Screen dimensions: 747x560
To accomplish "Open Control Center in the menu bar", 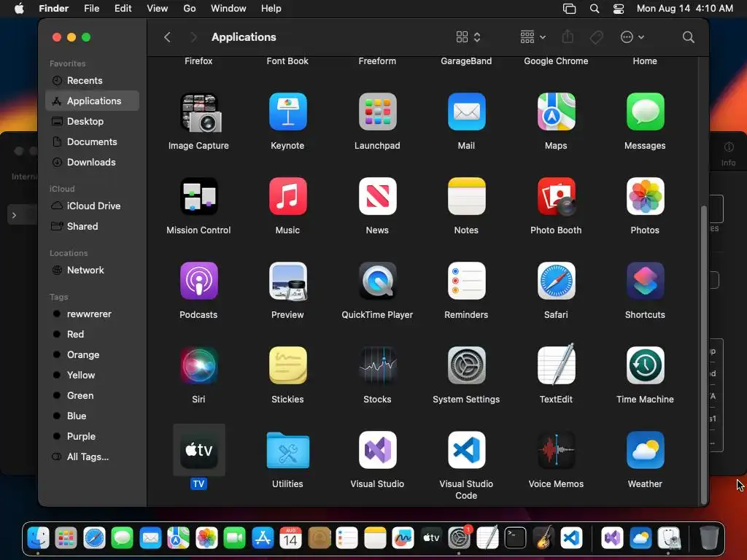I will coord(619,9).
